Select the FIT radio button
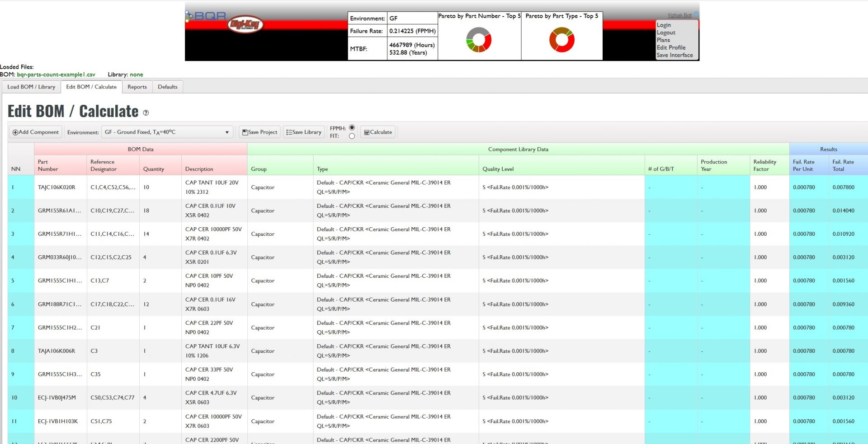868x444 pixels. click(352, 136)
